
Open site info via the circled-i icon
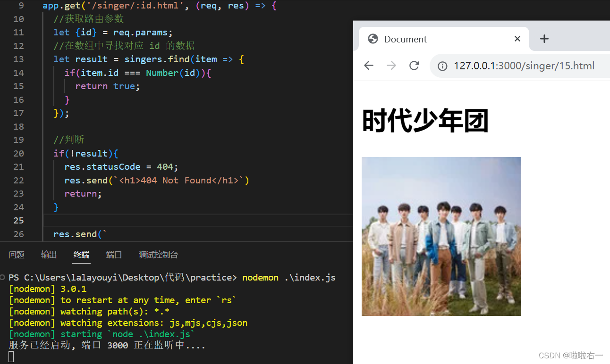click(x=442, y=66)
